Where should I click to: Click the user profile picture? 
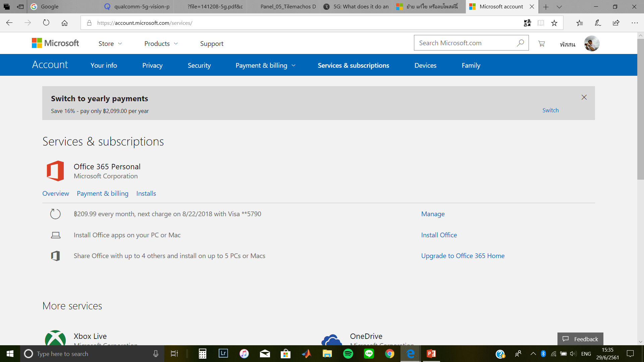pos(592,44)
